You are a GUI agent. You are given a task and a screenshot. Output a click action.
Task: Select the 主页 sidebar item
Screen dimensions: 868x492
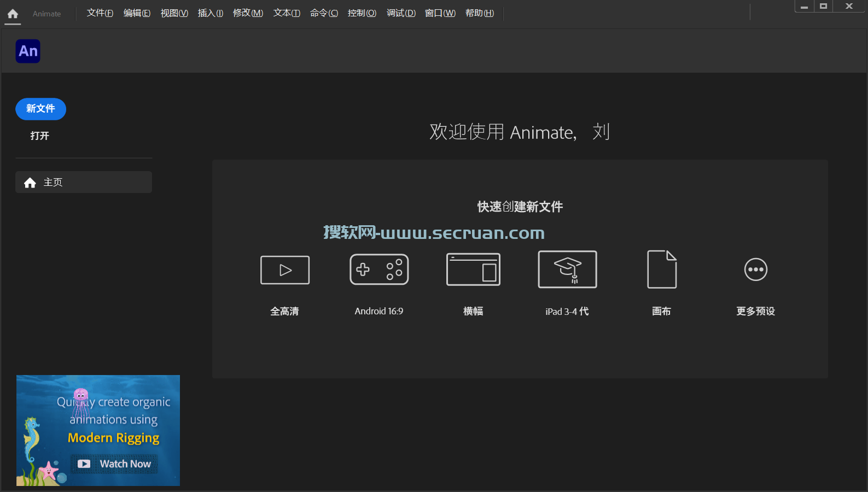[x=84, y=182]
